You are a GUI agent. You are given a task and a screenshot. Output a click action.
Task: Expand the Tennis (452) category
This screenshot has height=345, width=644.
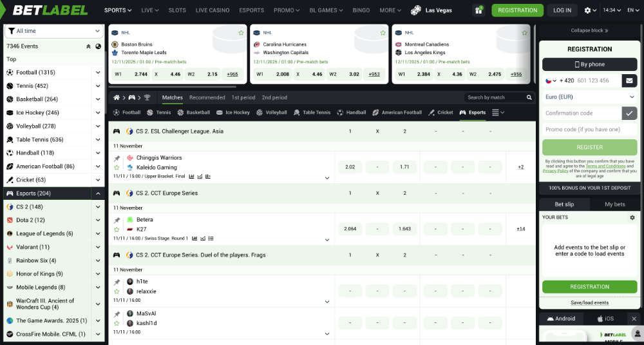(x=98, y=86)
